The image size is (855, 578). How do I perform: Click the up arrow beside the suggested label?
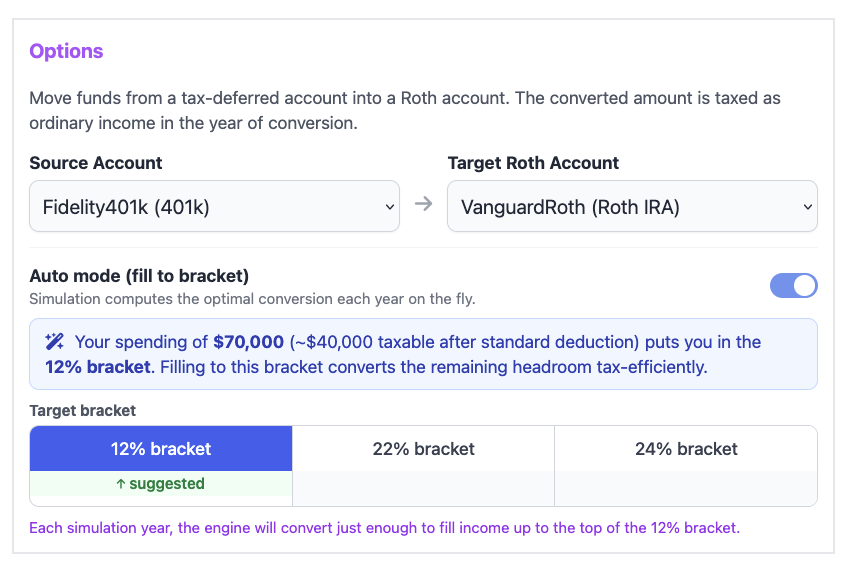[121, 484]
